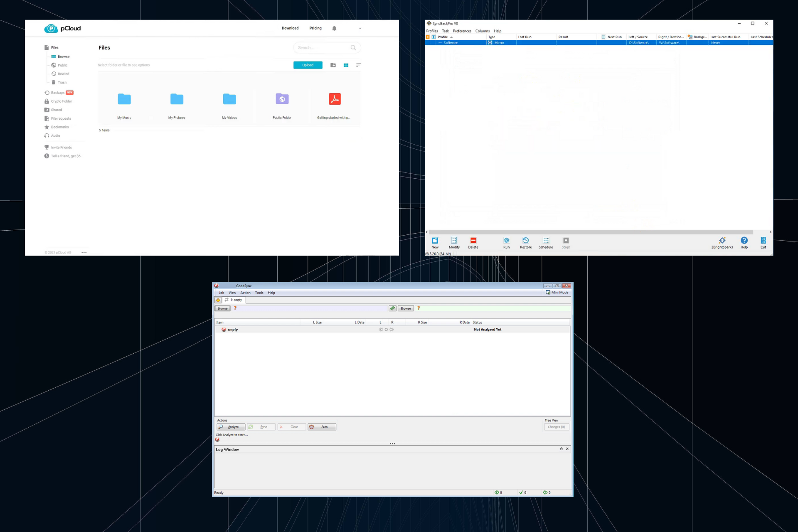Open Rewind in pCloud sidebar

click(x=60, y=74)
